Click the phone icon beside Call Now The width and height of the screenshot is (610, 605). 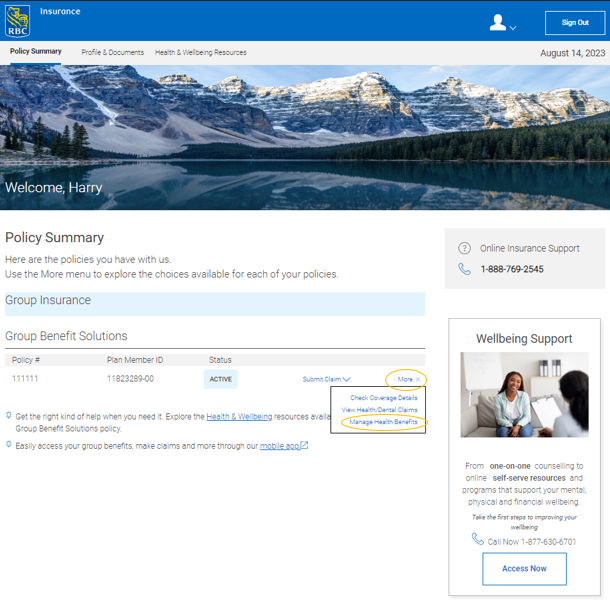pos(477,539)
